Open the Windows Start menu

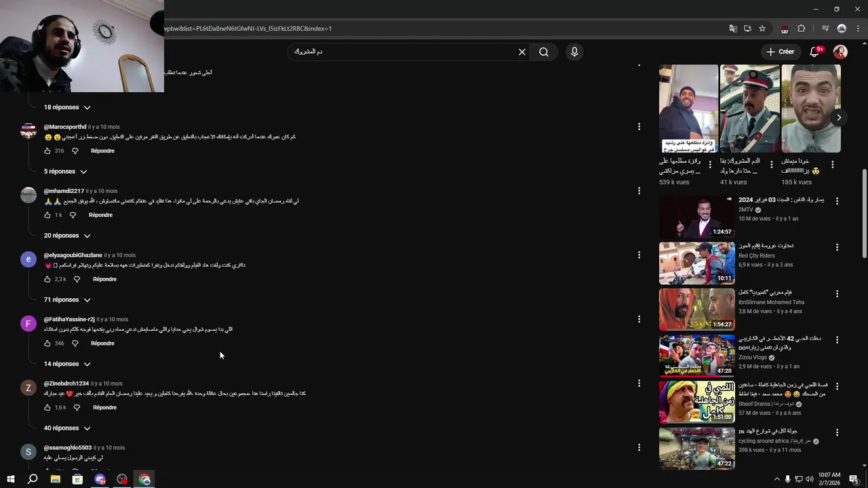click(x=10, y=479)
